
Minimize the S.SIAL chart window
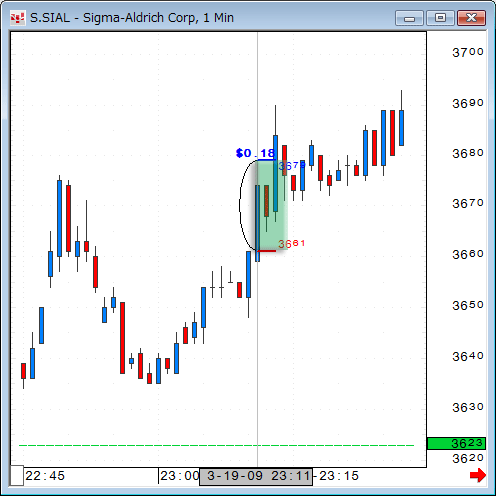[x=409, y=18]
